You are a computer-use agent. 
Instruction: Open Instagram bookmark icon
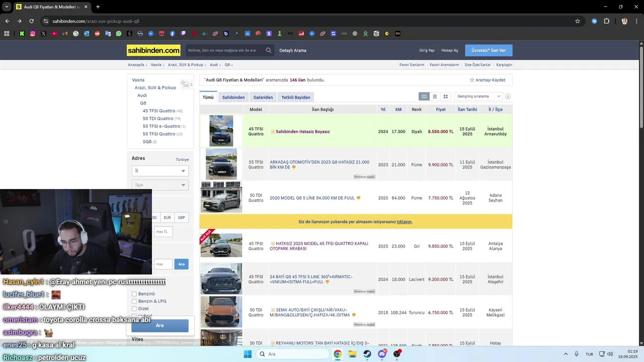click(x=33, y=34)
